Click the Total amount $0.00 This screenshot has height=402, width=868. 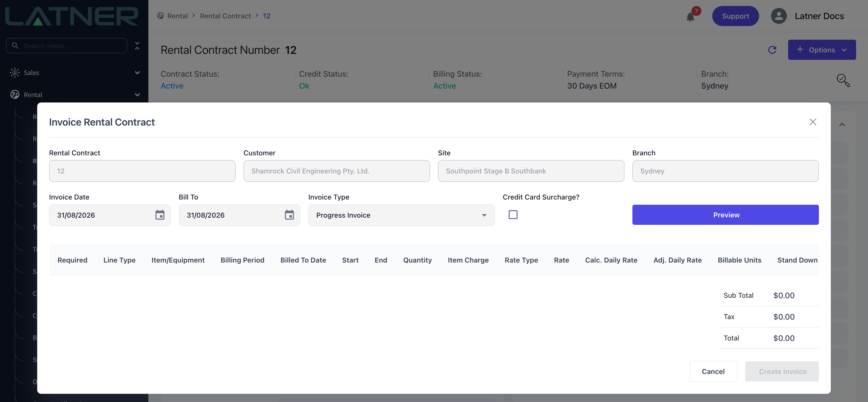point(784,338)
